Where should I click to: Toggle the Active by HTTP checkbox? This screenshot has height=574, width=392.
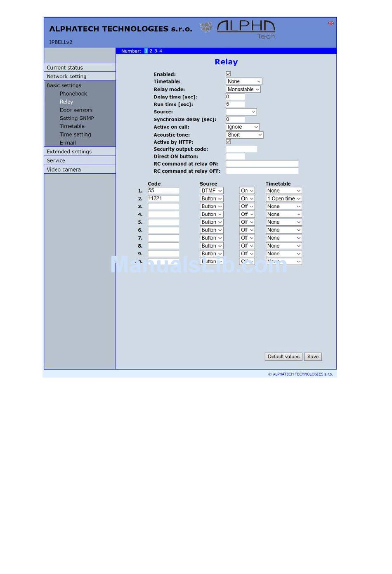(x=228, y=142)
